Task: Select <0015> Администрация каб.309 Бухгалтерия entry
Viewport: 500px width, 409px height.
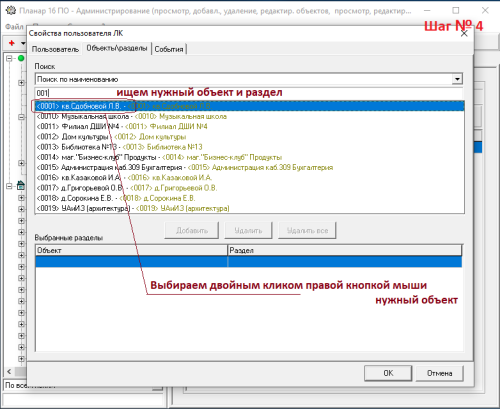Action: (249, 167)
